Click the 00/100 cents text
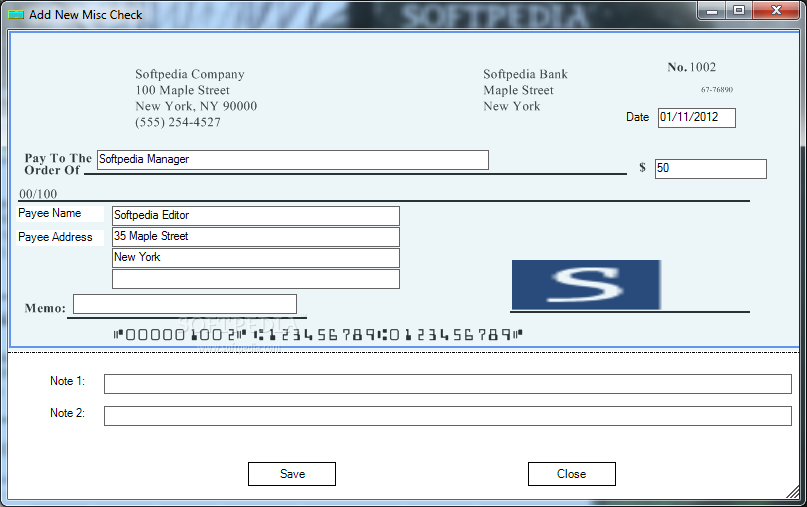The width and height of the screenshot is (807, 507). (x=38, y=194)
